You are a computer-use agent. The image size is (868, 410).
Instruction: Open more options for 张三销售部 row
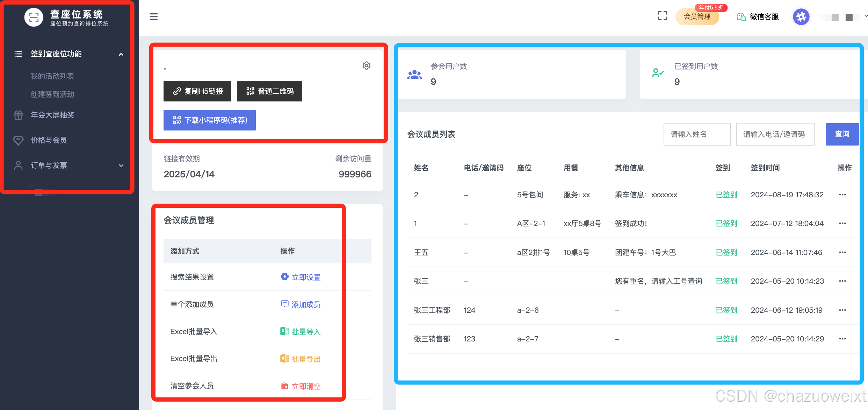tap(842, 339)
